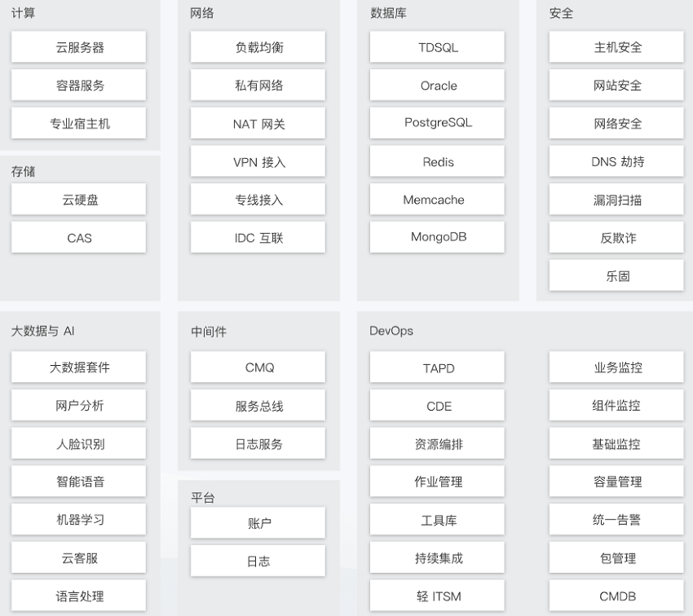This screenshot has width=693, height=616.
Task: Click the 网络 category heading
Action: pos(202,13)
